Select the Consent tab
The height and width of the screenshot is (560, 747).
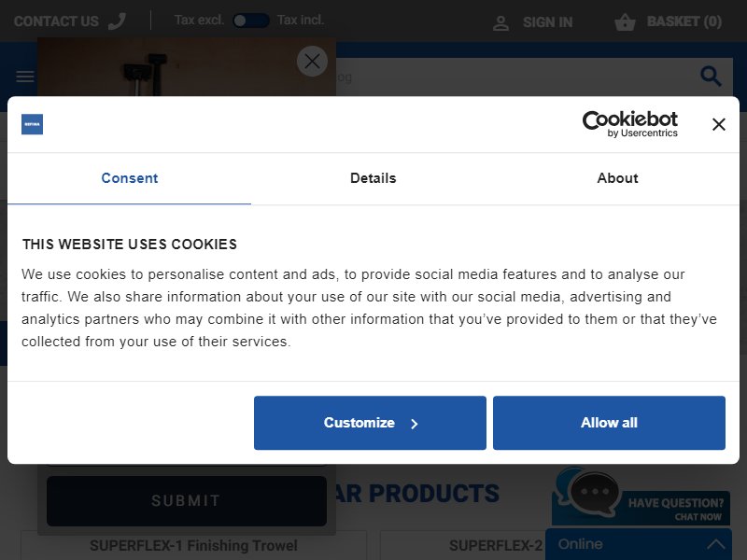click(x=129, y=178)
